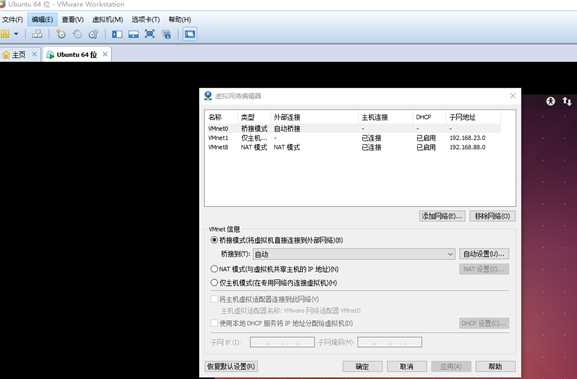Click the 外部连接 column header
The image size is (577, 379).
click(x=287, y=117)
